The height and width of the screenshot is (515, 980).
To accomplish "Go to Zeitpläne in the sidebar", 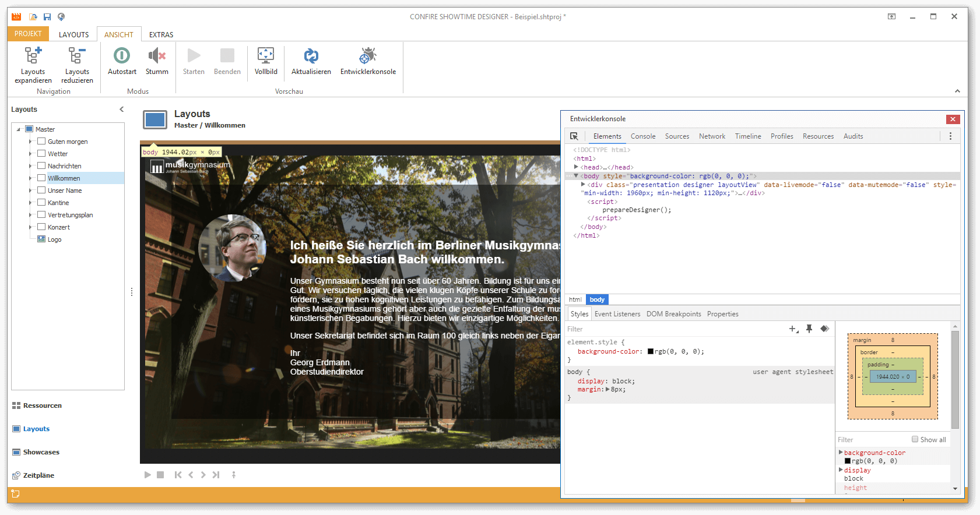I will point(38,475).
